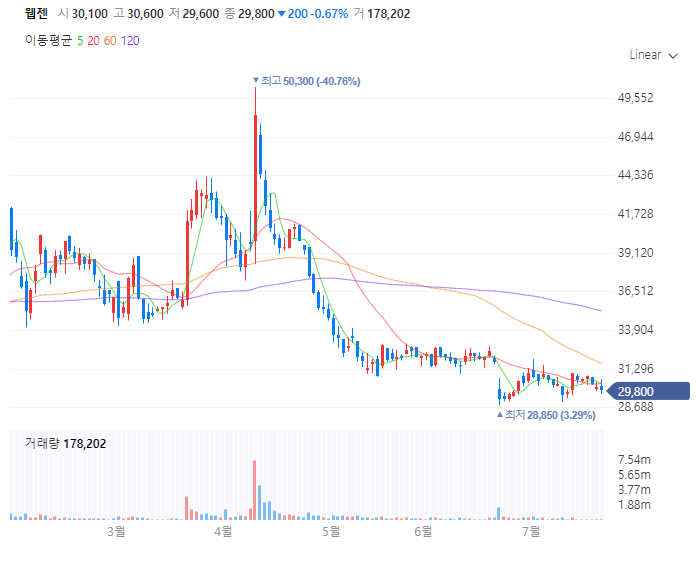Image resolution: width=696 pixels, height=561 pixels.
Task: Click the 3월 axis label
Action: click(116, 531)
